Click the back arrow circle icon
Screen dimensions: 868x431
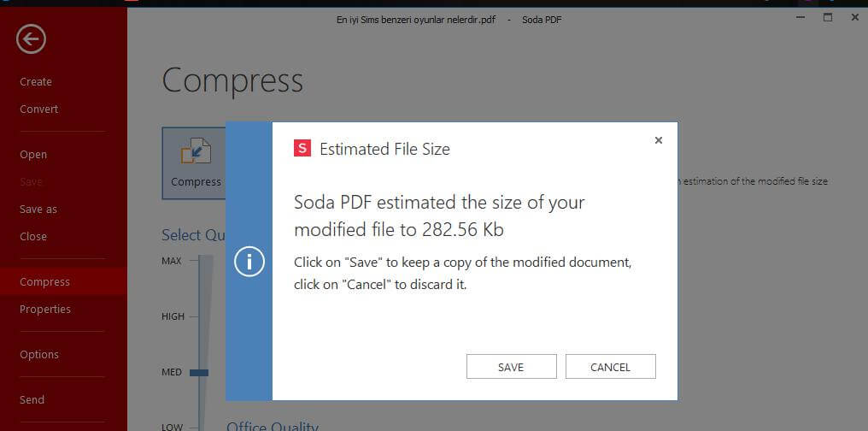31,39
